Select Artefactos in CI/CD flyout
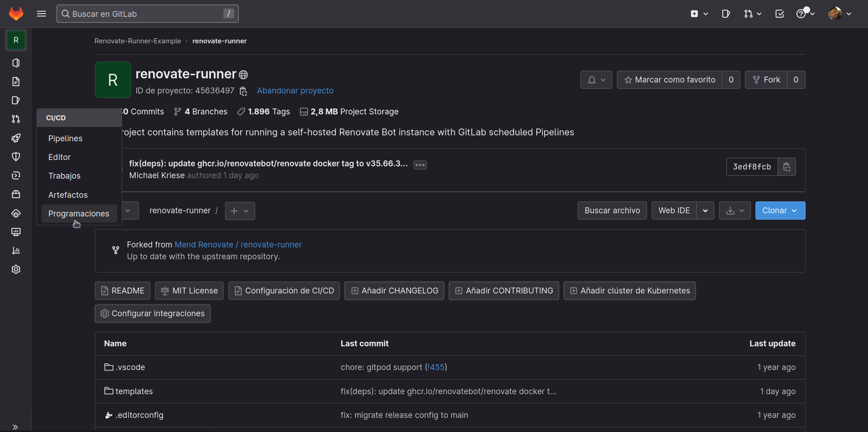The image size is (868, 432). (x=79, y=195)
